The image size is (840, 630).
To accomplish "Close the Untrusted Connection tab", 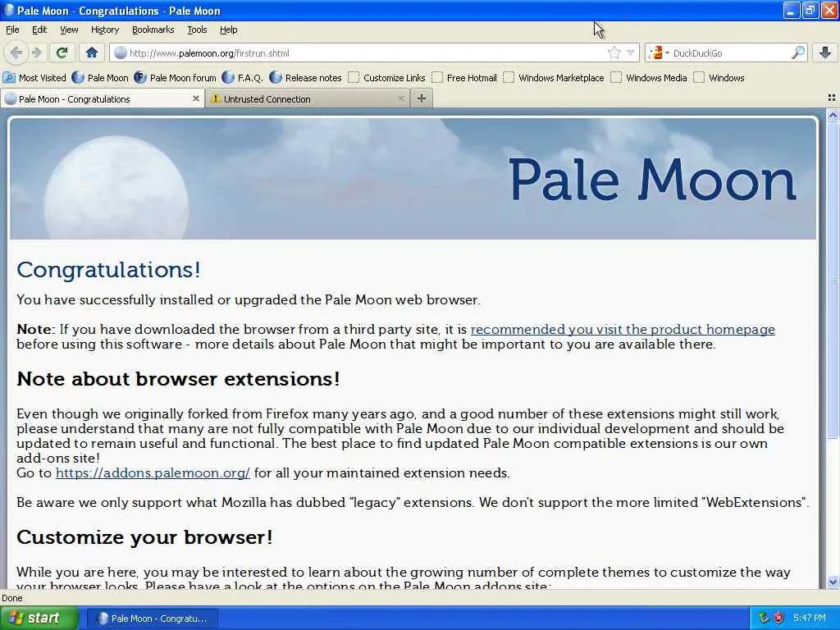I will click(x=400, y=98).
